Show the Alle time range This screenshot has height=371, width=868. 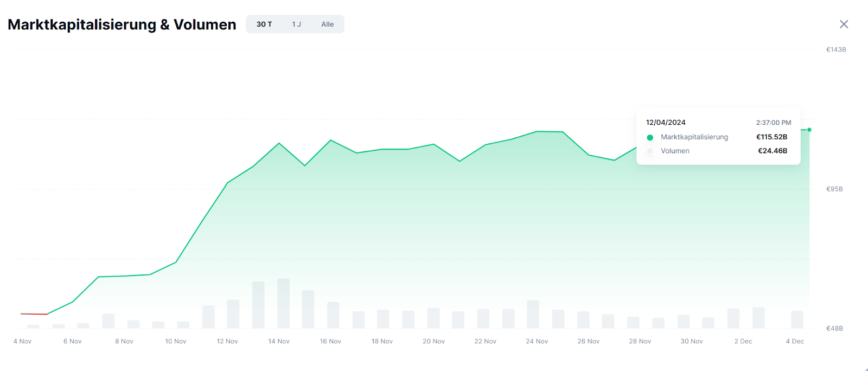(x=327, y=24)
